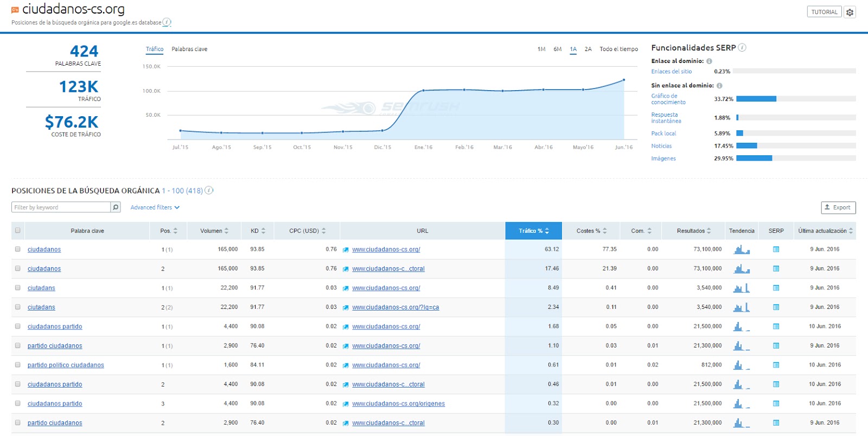Click external link icon for first ciudadanos URL
The width and height of the screenshot is (868, 436).
coord(346,250)
